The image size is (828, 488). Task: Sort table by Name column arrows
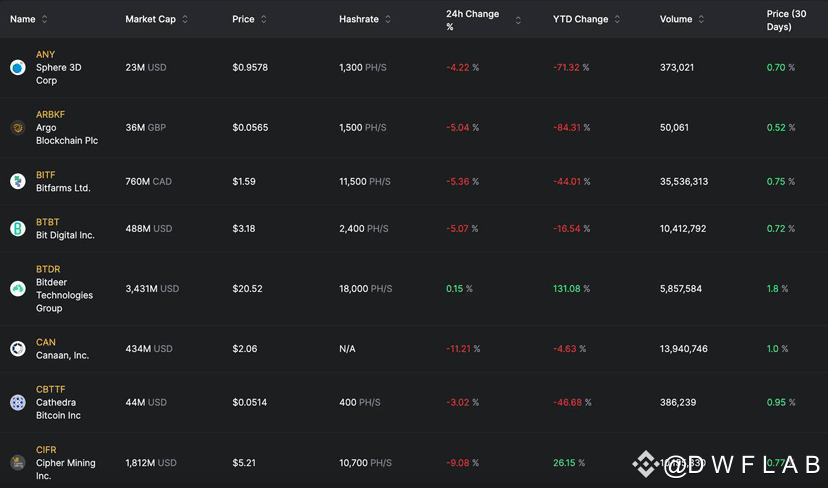point(44,19)
